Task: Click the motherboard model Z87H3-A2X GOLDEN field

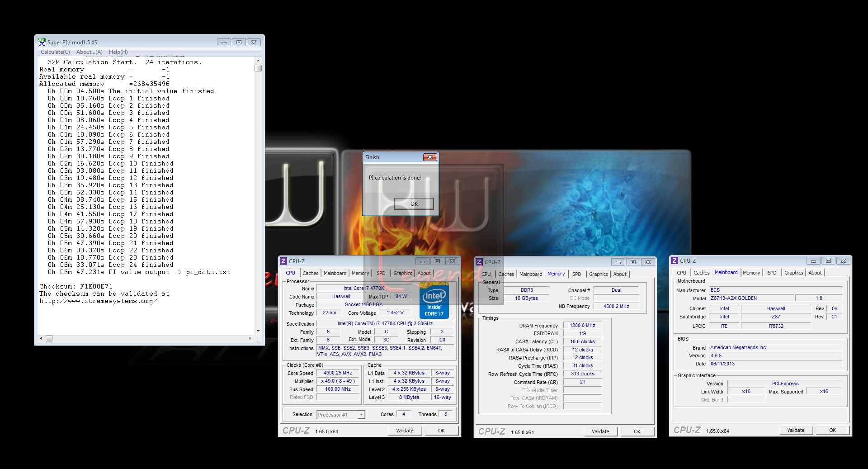Action: click(x=751, y=298)
